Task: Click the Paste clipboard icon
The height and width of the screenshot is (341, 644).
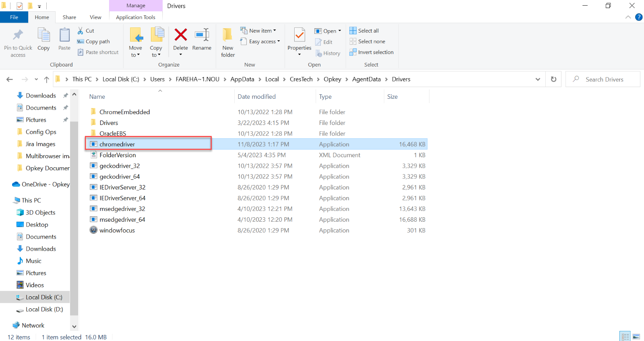Action: point(64,35)
